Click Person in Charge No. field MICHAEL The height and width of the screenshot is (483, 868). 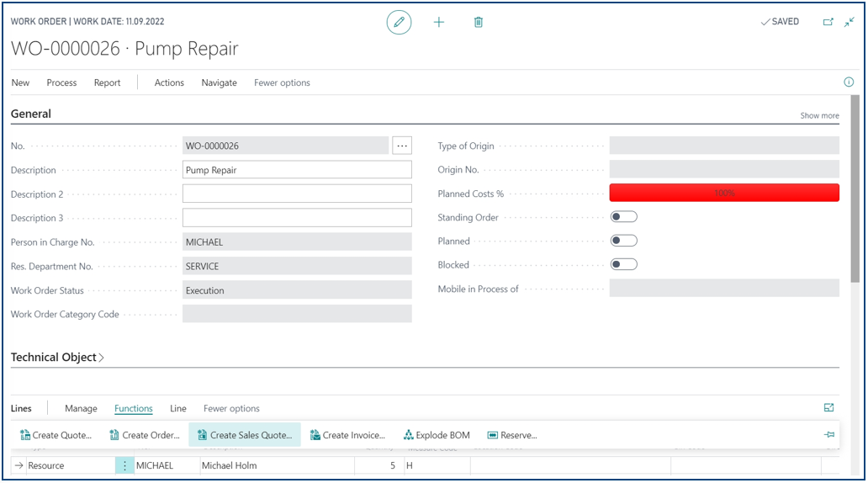pyautogui.click(x=297, y=242)
